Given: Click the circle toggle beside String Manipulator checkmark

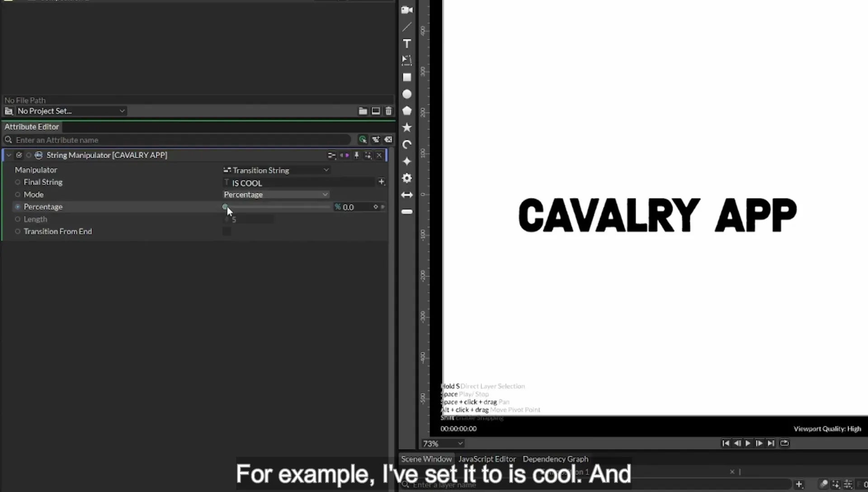Looking at the screenshot, I should (x=28, y=155).
